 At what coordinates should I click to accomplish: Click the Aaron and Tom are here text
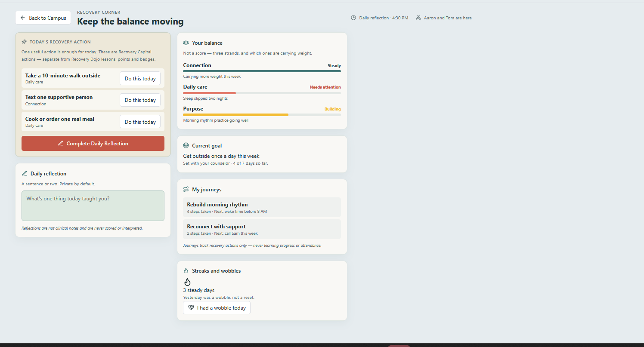click(448, 18)
